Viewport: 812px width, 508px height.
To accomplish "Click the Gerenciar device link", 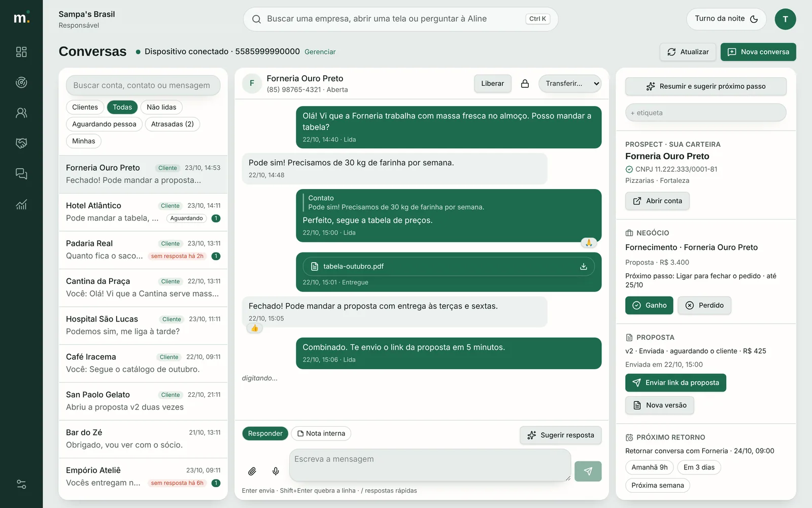I will coord(320,52).
